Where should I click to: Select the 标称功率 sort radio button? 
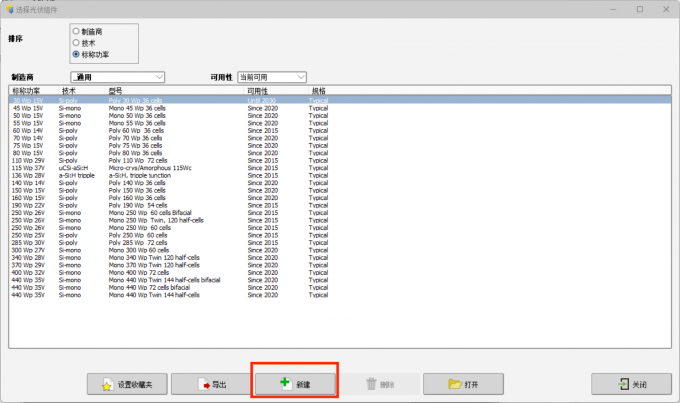coord(77,54)
